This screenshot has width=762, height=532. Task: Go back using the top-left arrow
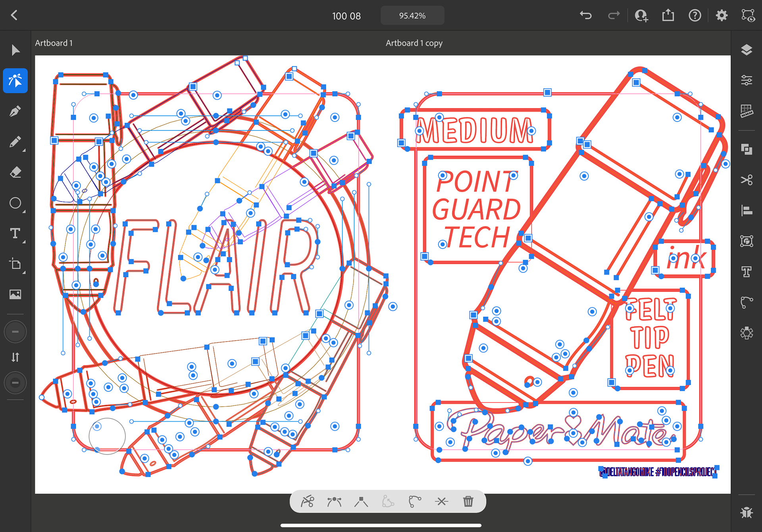coord(14,15)
